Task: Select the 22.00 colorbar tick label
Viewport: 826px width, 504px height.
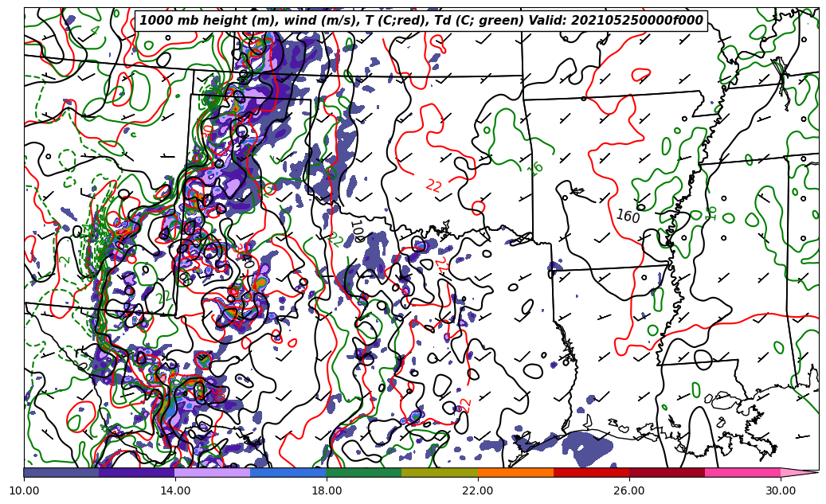Action: pyautogui.click(x=478, y=490)
